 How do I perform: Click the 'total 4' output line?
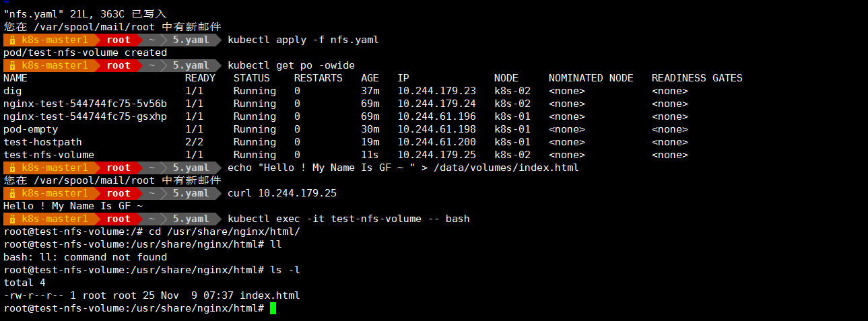click(24, 283)
